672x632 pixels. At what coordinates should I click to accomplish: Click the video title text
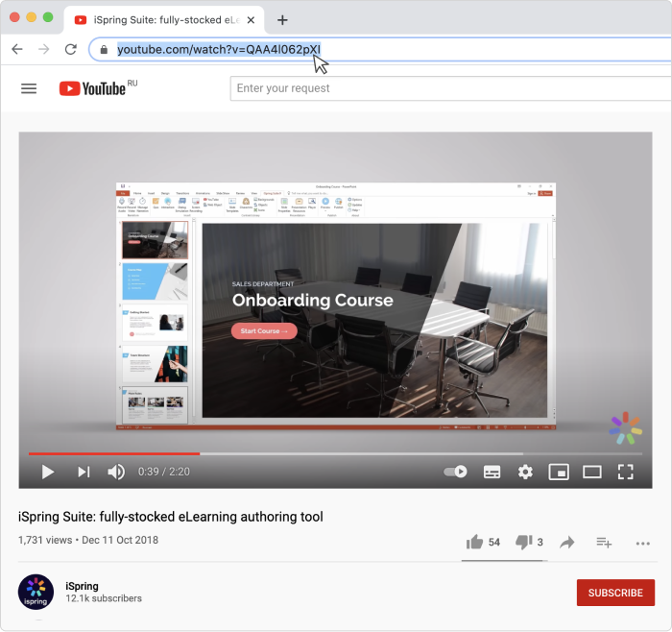point(171,517)
